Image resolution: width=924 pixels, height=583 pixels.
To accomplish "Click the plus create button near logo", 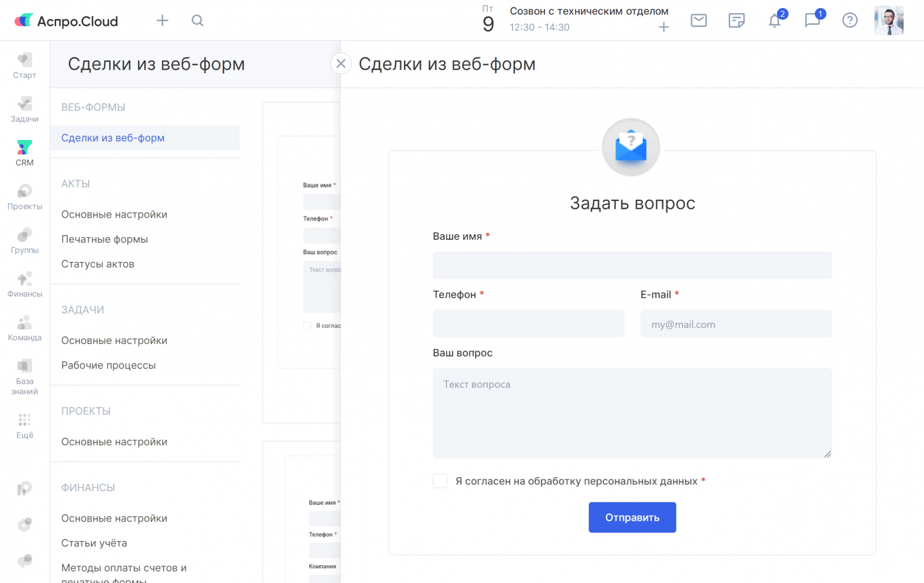I will point(162,21).
